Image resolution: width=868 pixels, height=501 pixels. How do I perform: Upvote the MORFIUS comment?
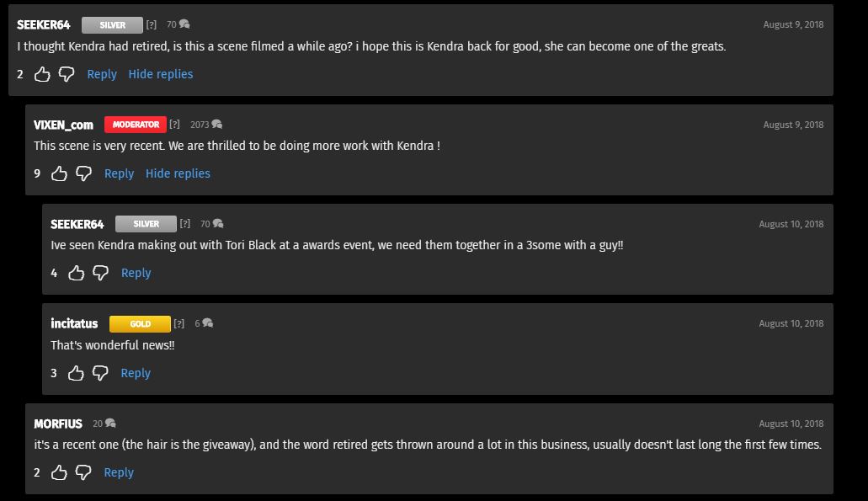pyautogui.click(x=59, y=472)
